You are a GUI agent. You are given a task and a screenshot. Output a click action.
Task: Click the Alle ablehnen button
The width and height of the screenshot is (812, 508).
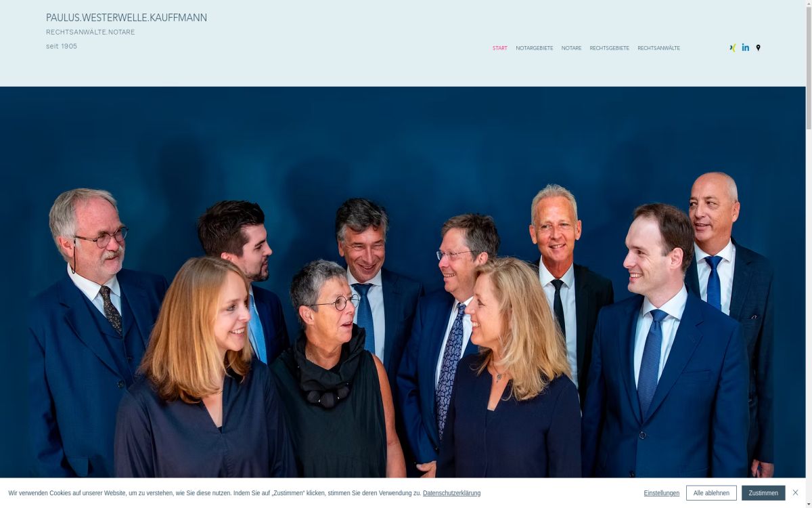pos(711,493)
